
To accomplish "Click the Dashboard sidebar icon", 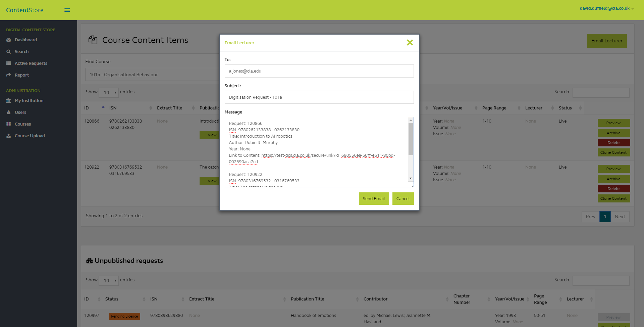I will [x=9, y=40].
